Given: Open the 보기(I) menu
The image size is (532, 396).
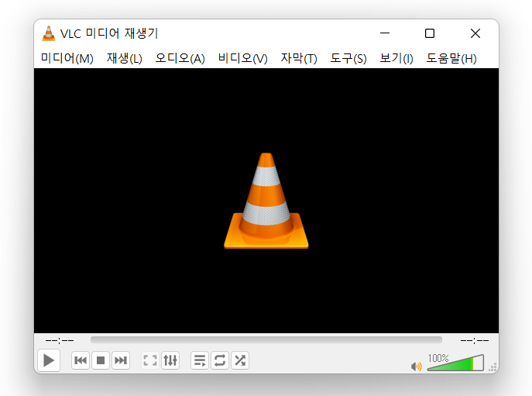Looking at the screenshot, I should click(396, 58).
